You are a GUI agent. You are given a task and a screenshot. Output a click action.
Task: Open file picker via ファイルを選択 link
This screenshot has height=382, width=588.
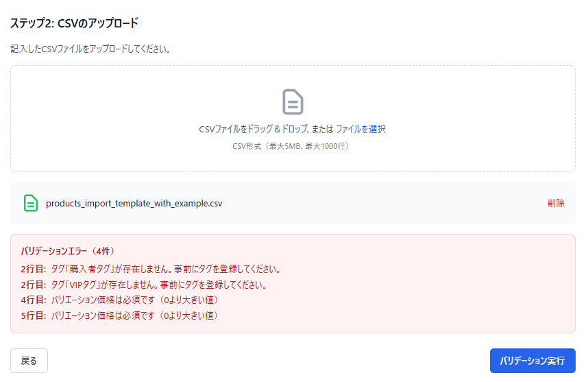point(360,129)
